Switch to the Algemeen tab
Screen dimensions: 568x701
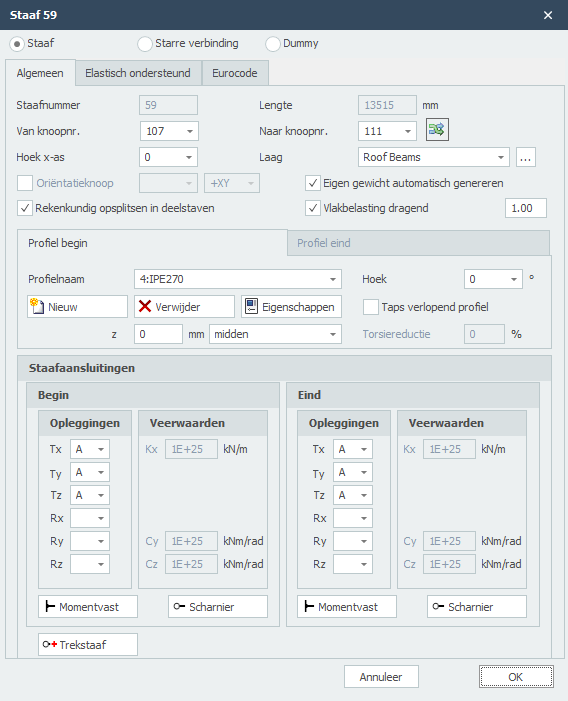(x=40, y=73)
